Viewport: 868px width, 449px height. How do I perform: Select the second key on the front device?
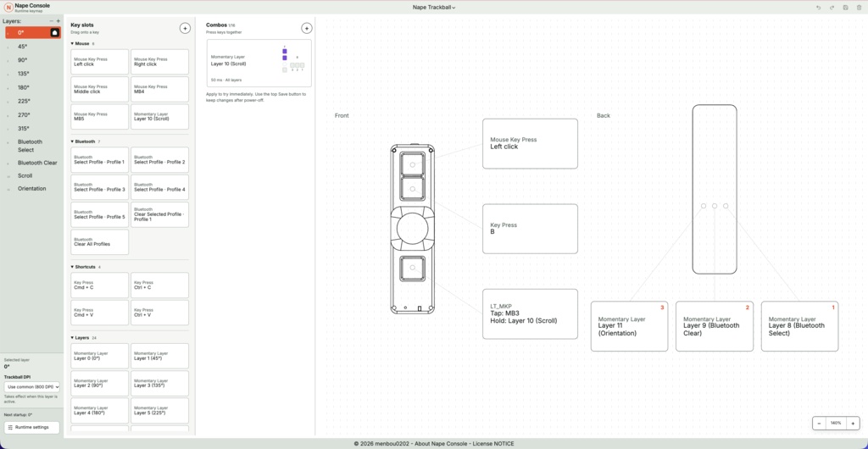click(413, 189)
